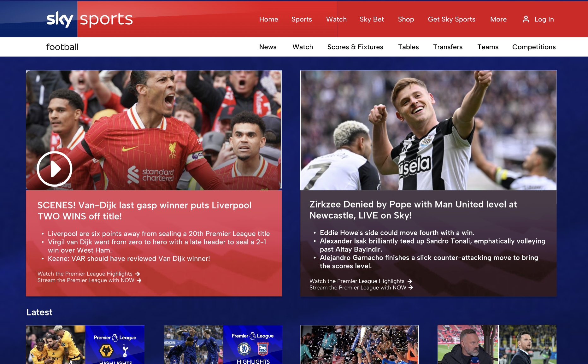
Task: Open the Zirkzee Denied by Pope headline
Action: [413, 210]
